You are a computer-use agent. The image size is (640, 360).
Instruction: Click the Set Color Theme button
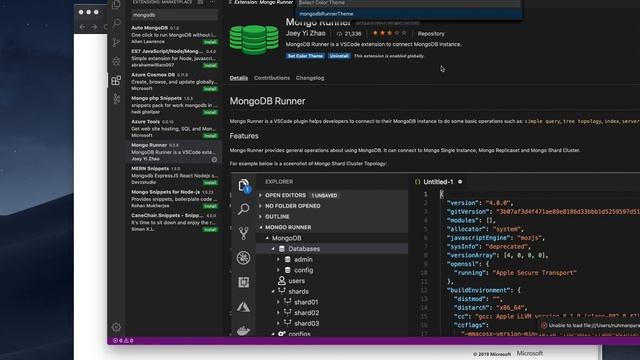point(305,56)
